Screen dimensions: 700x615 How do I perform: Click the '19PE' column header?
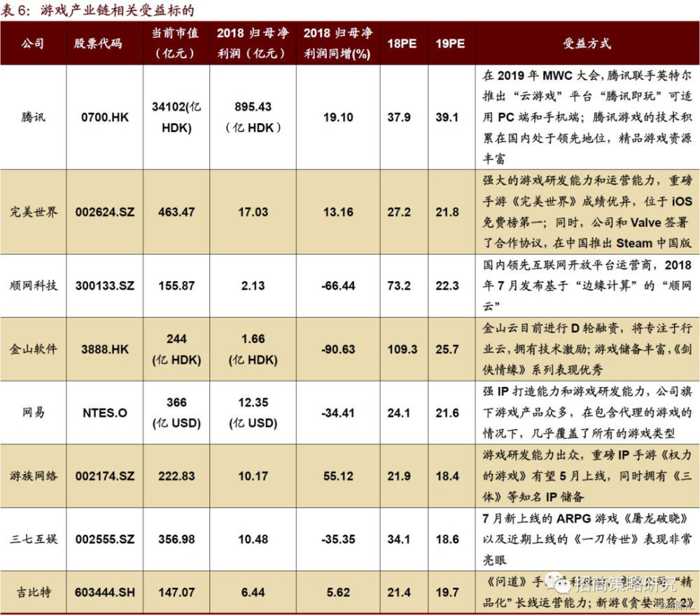(450, 44)
